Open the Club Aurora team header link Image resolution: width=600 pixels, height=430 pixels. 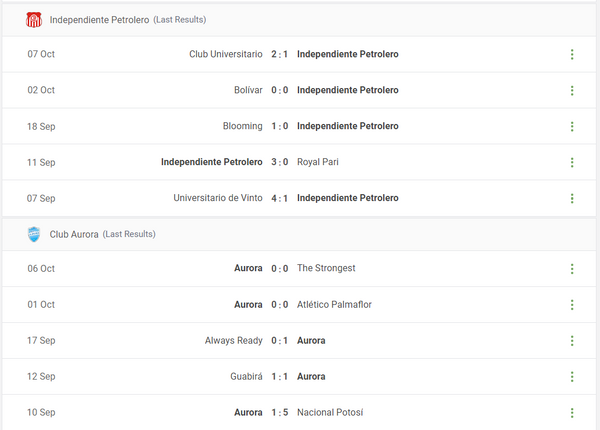click(74, 234)
